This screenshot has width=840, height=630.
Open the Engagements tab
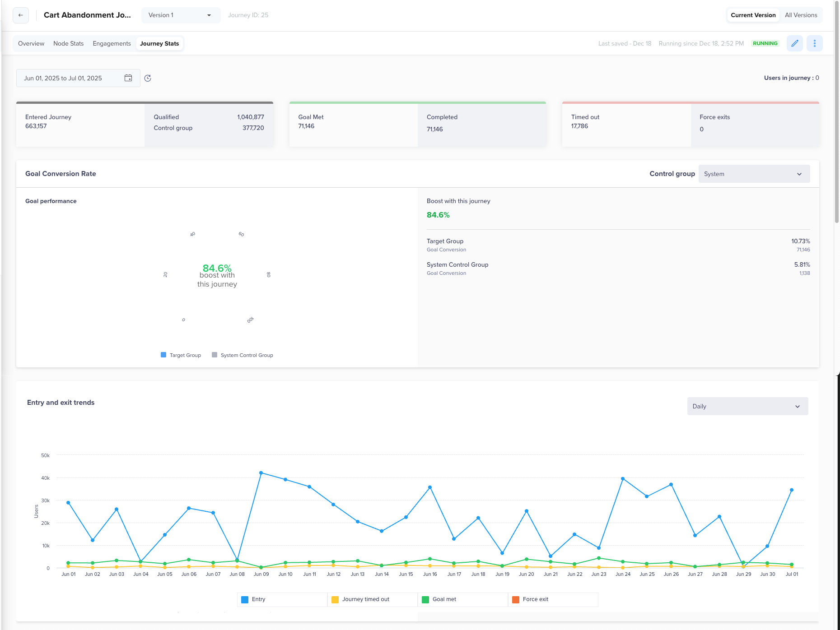click(x=112, y=44)
